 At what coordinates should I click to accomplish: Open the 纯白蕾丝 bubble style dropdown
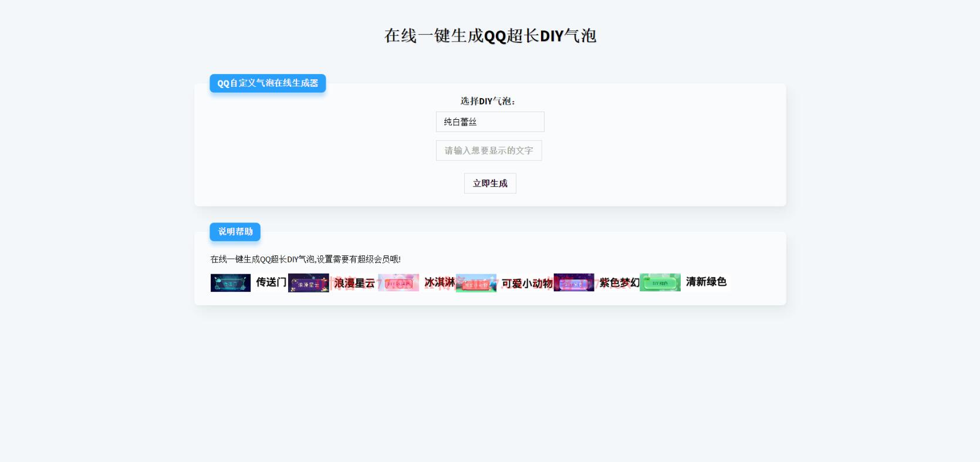point(490,122)
